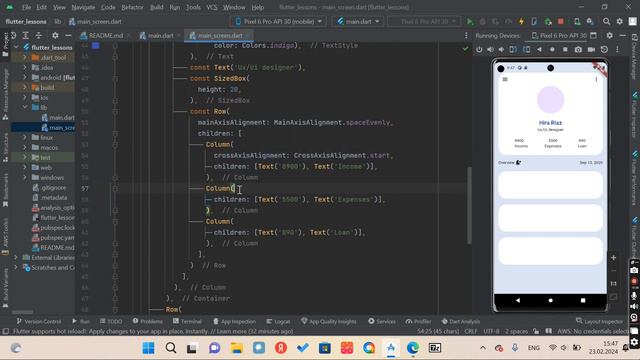
Task: Open Layout Inspector tool window
Action: click(600, 321)
